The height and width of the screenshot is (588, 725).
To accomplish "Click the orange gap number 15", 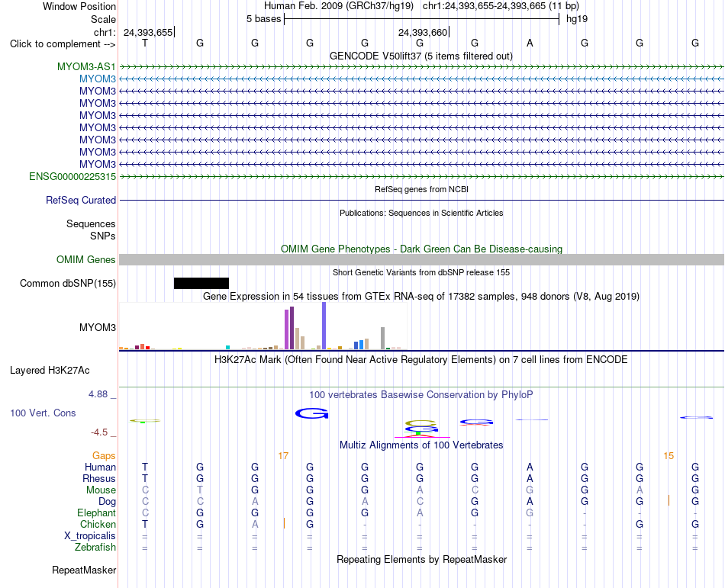I will [x=669, y=456].
